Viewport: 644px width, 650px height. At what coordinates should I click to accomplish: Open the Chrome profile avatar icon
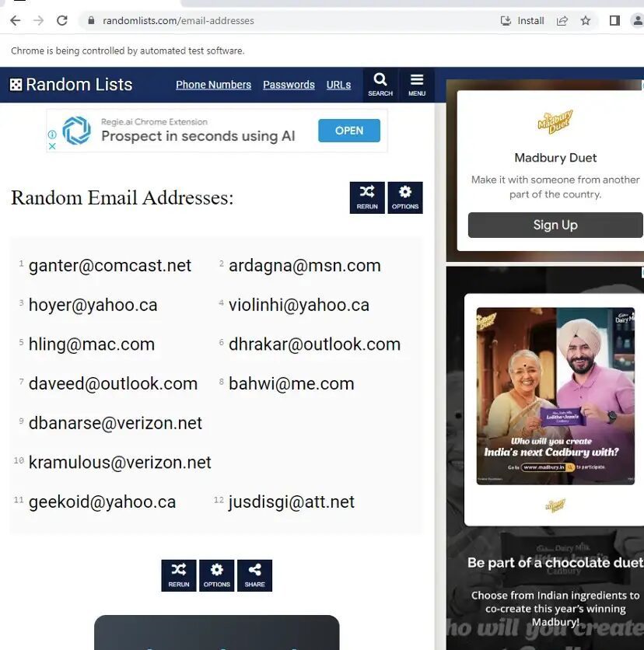tap(638, 20)
